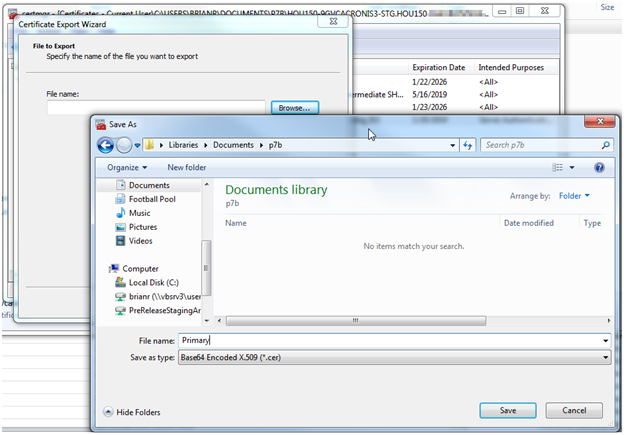
Task: Click the Local Disk drive icon
Action: [x=120, y=282]
